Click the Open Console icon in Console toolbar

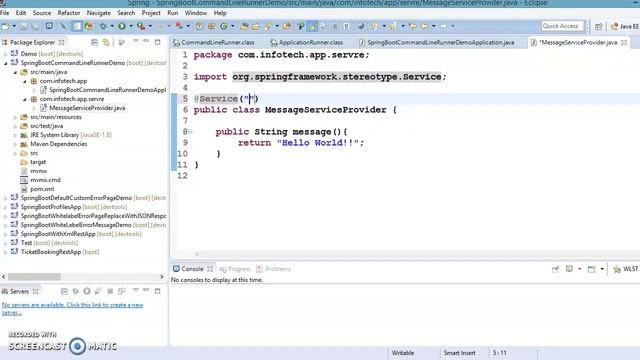tap(591, 269)
